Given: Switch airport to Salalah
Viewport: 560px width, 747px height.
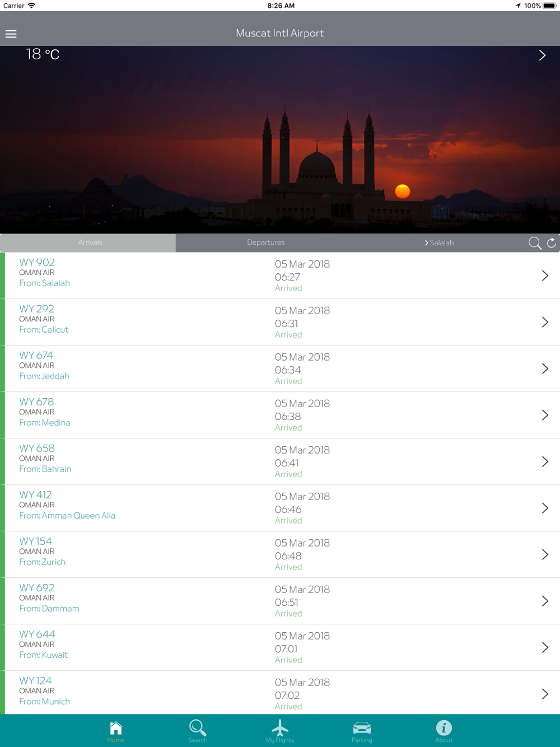Looking at the screenshot, I should pyautogui.click(x=439, y=242).
